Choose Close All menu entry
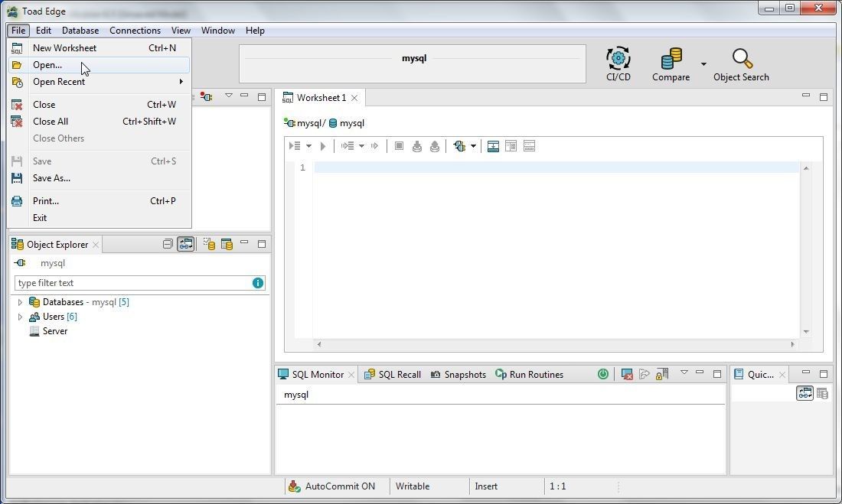The height and width of the screenshot is (504, 842). point(100,122)
